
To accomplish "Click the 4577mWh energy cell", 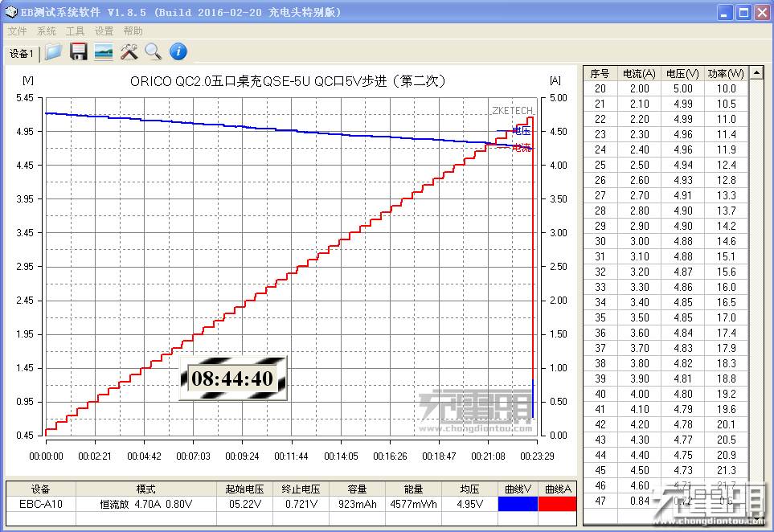I will point(414,504).
